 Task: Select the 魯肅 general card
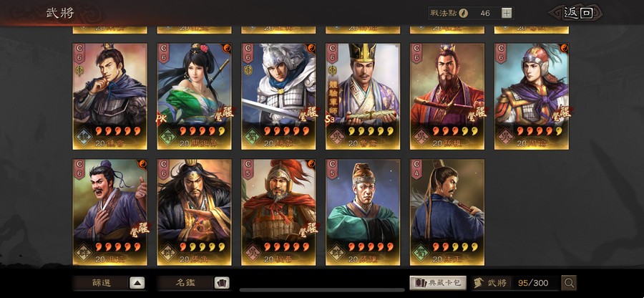tap(363, 96)
